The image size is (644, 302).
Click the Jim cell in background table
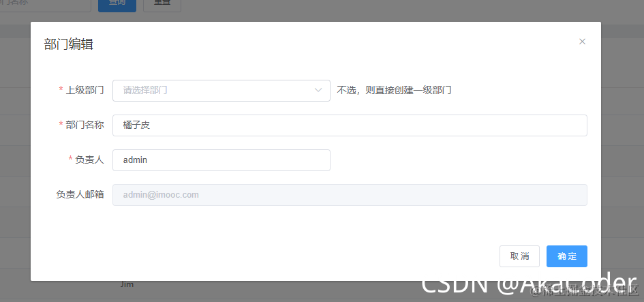point(127,284)
